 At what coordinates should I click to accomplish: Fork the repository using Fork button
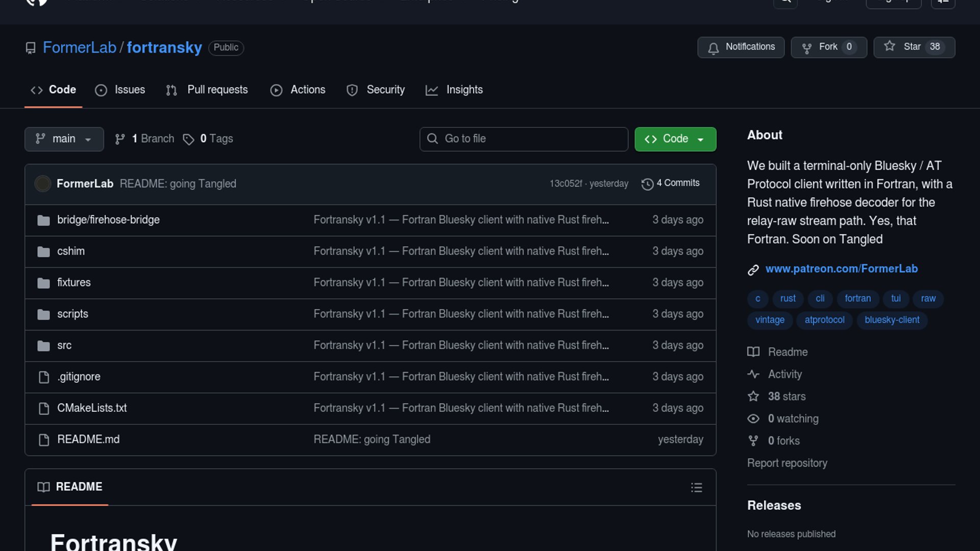click(828, 47)
